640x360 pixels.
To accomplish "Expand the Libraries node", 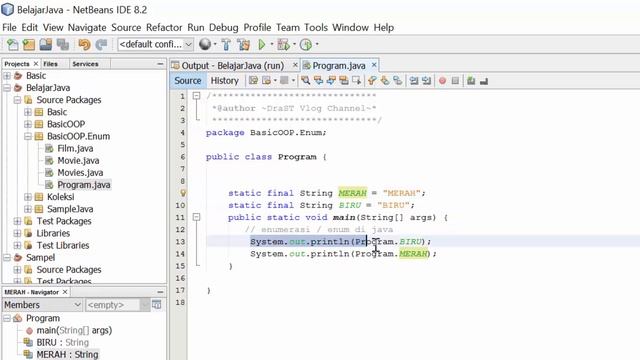I will (17, 233).
